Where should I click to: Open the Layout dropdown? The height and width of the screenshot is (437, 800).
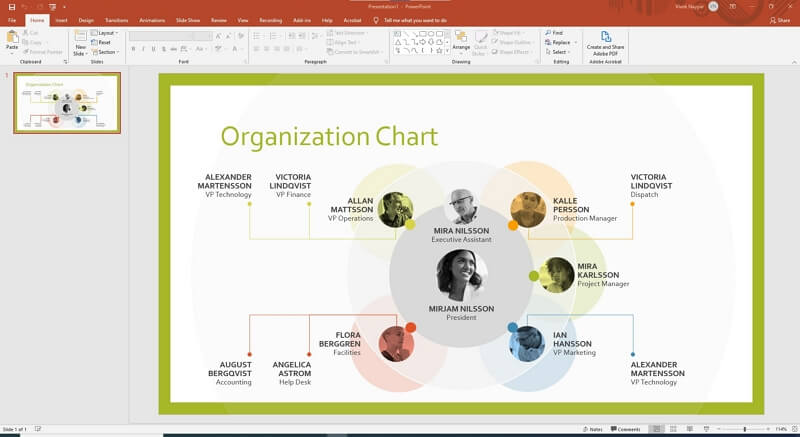(104, 33)
